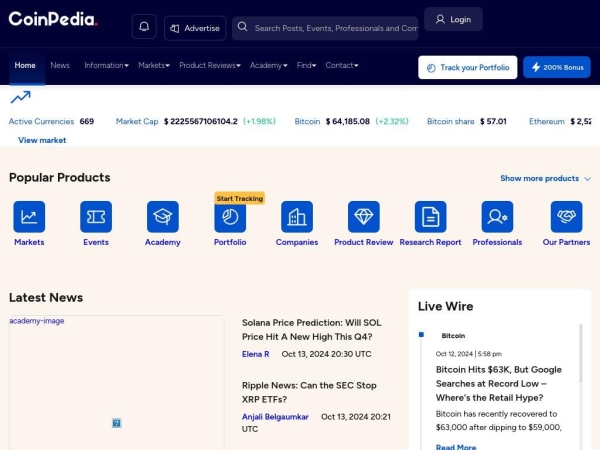Open Ripple News SEC XRP ETFs article
This screenshot has width=600, height=450.
[309, 392]
